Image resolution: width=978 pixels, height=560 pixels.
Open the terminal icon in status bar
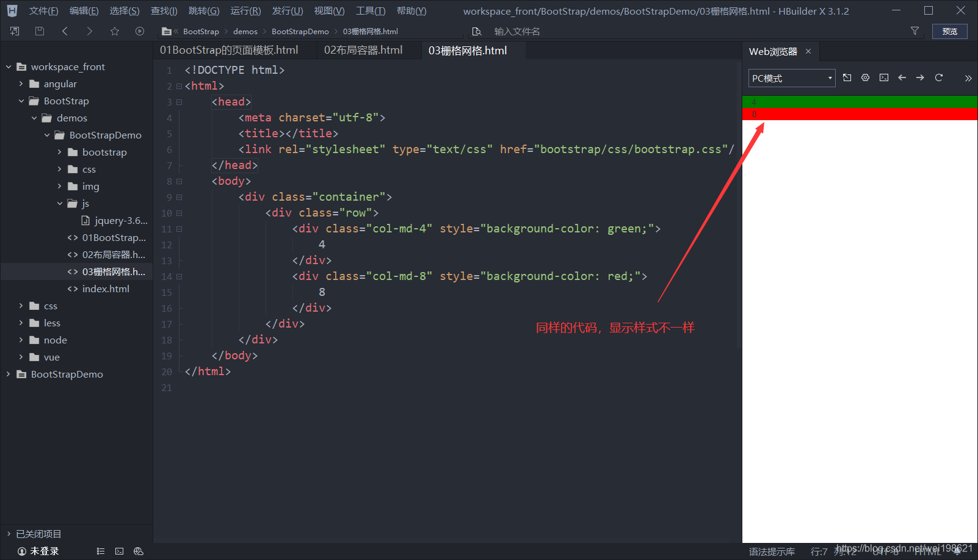coord(120,551)
